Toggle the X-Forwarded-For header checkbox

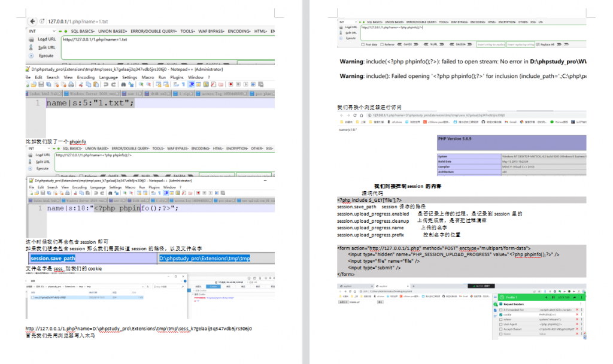click(x=501, y=310)
